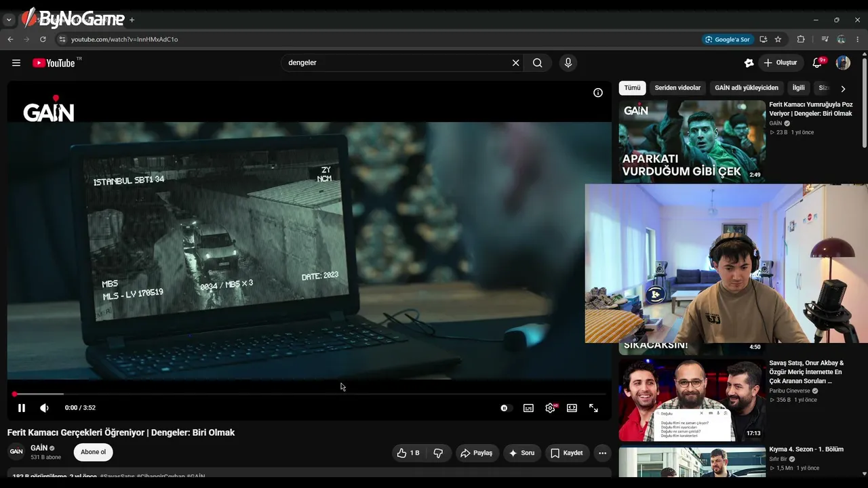This screenshot has height=488, width=868.
Task: Open the GAİN channel name link
Action: coord(39,448)
